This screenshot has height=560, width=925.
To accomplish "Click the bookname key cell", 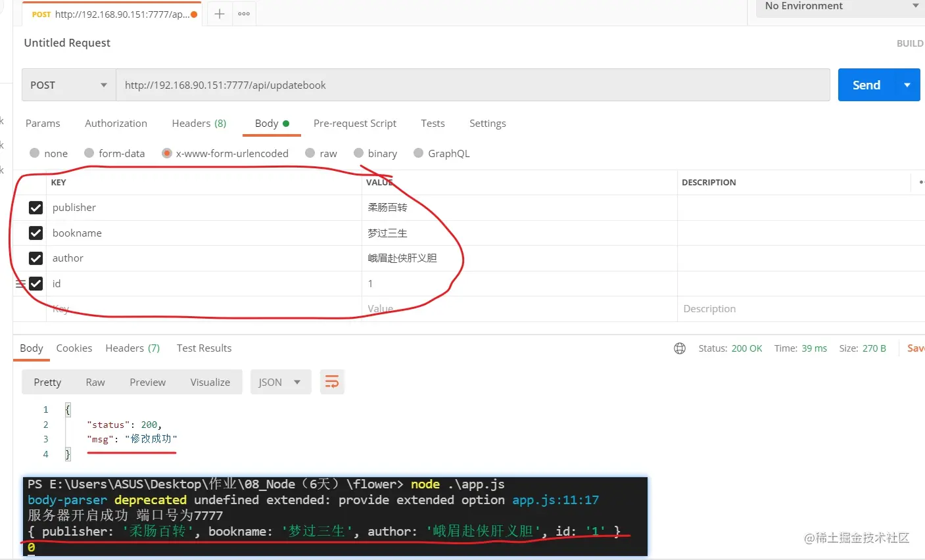I will (x=204, y=233).
